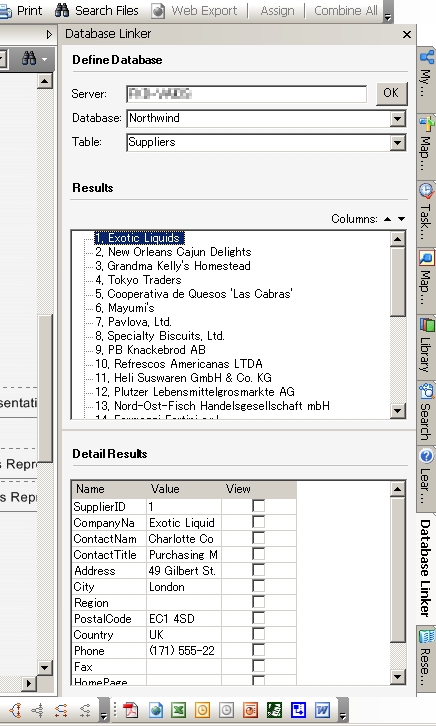
Task: Click the 'London' value cell
Action: pos(184,587)
